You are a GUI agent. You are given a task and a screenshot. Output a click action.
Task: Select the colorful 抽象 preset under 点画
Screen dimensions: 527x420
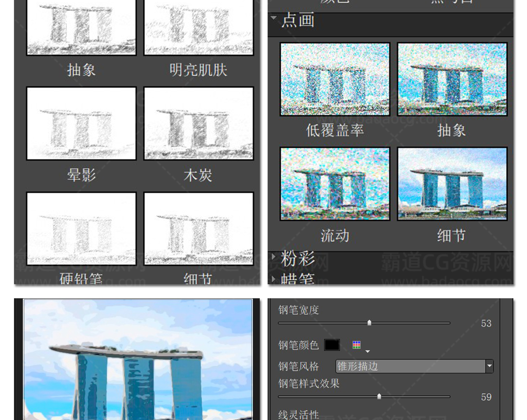[x=452, y=79]
